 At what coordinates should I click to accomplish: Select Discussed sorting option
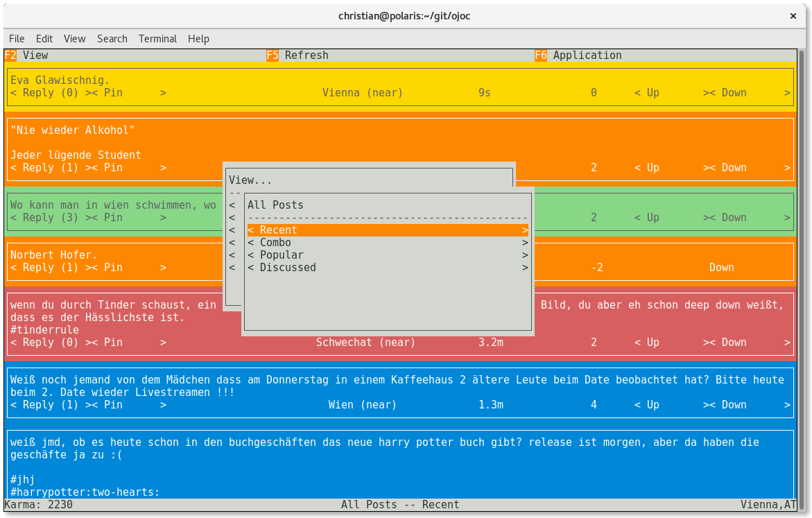(x=387, y=268)
